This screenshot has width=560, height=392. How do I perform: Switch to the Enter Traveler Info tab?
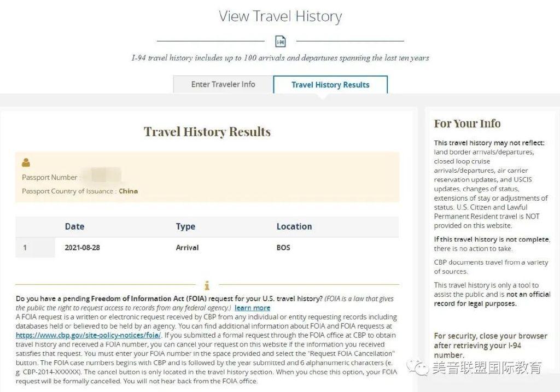pyautogui.click(x=223, y=84)
